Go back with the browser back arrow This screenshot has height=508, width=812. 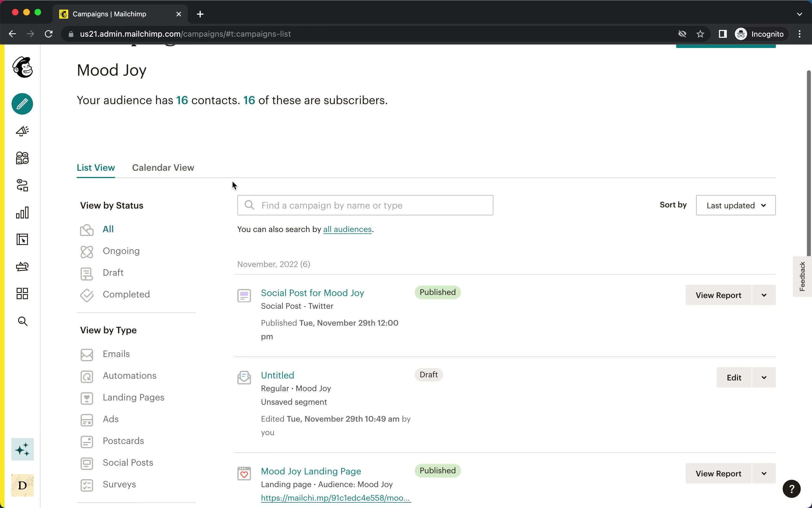pyautogui.click(x=12, y=34)
